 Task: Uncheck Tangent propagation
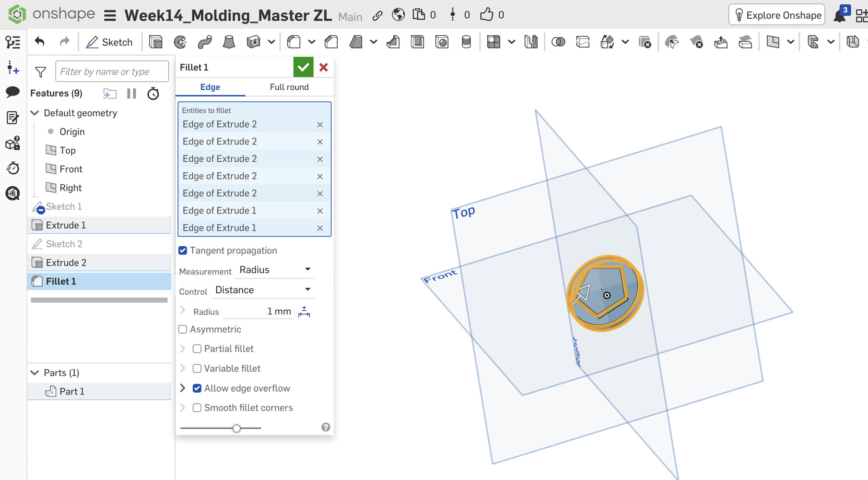(x=183, y=251)
